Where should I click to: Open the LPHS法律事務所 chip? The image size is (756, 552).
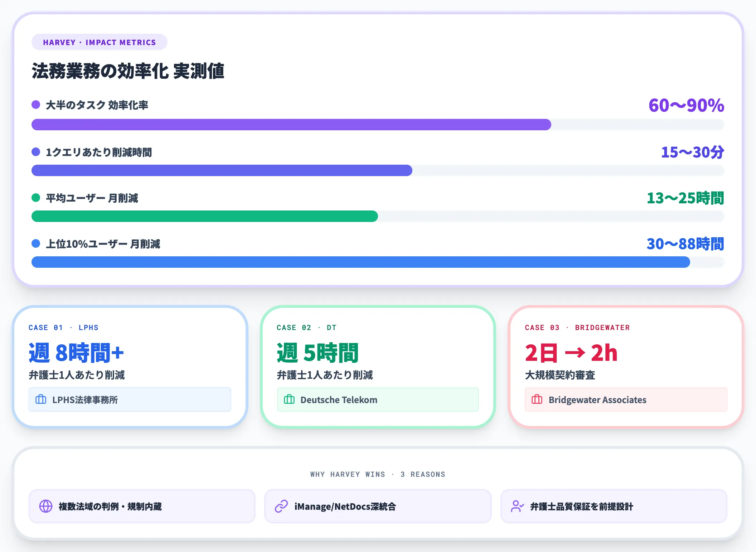point(130,400)
